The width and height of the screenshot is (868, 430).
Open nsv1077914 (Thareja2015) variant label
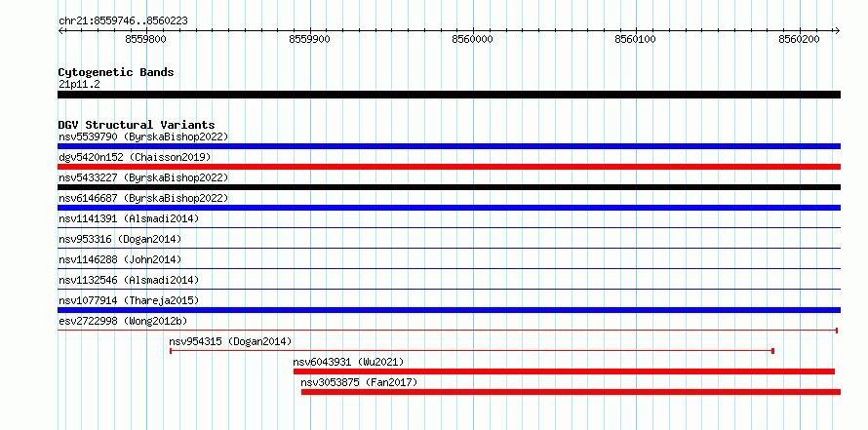click(x=129, y=300)
